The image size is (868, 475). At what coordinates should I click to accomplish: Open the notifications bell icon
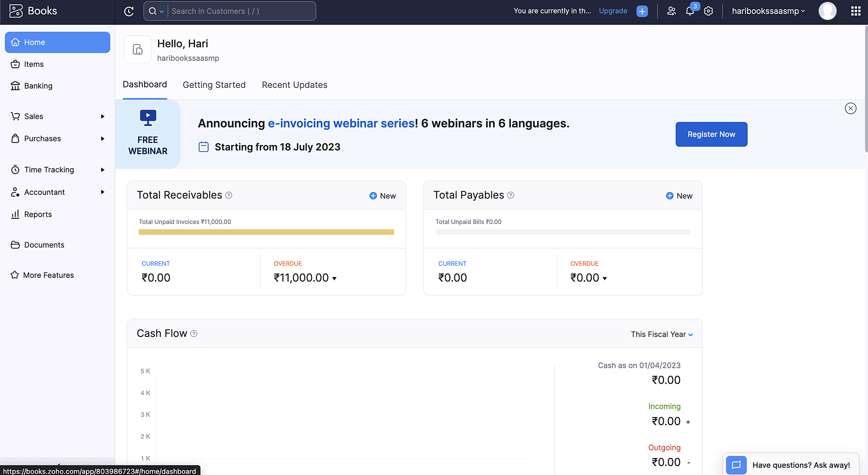[690, 11]
